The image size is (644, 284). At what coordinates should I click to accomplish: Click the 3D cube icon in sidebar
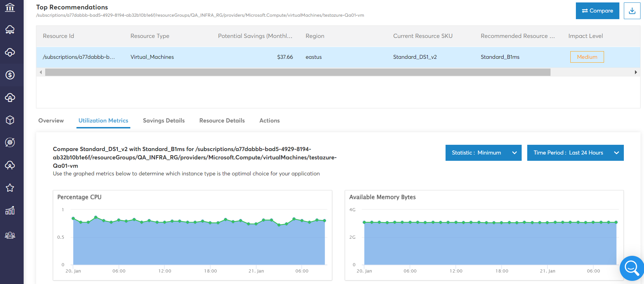(10, 120)
